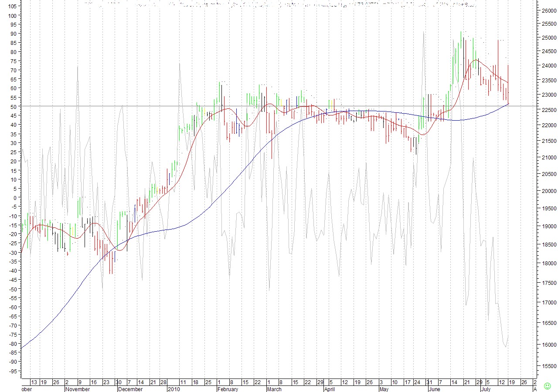The height and width of the screenshot is (392, 558).
Task: Click the 18000 price axis value
Action: coord(548,264)
